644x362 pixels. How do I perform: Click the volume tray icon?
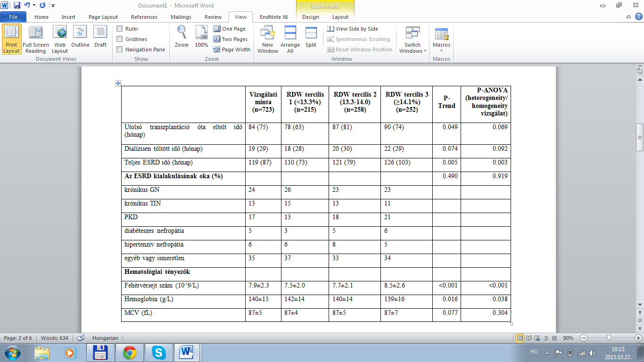coord(593,353)
